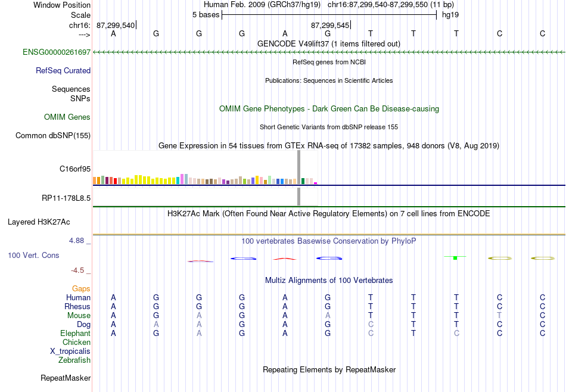Select the Rhesus species label

[x=77, y=307]
